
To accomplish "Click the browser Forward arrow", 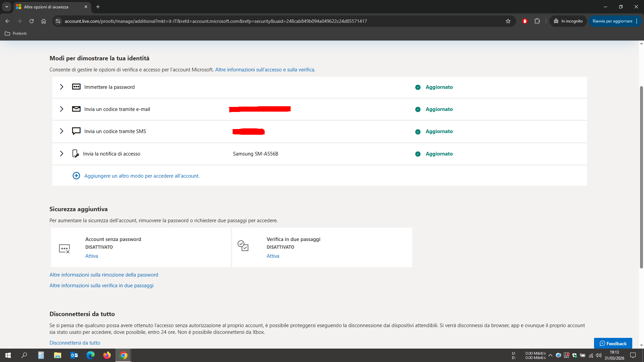I will pyautogui.click(x=19, y=21).
